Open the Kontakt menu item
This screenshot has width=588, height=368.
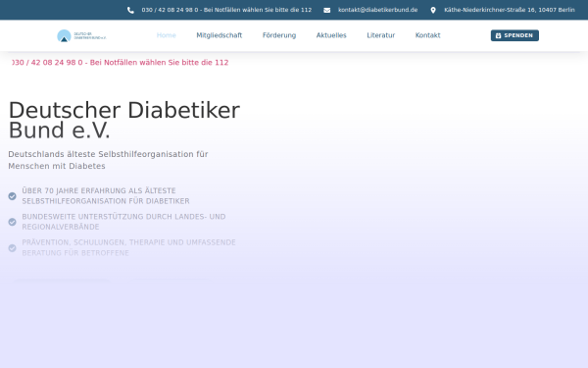(x=427, y=35)
